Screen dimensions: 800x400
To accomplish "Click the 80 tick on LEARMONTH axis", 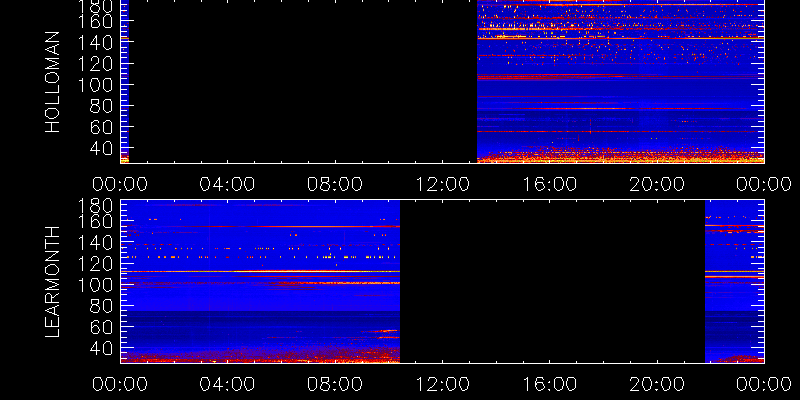I will (101, 306).
